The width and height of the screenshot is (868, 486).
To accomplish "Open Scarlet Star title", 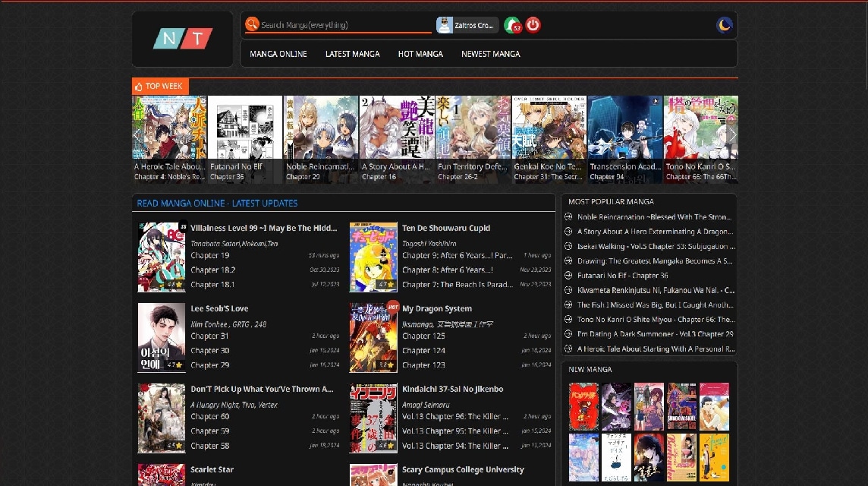I will 212,469.
